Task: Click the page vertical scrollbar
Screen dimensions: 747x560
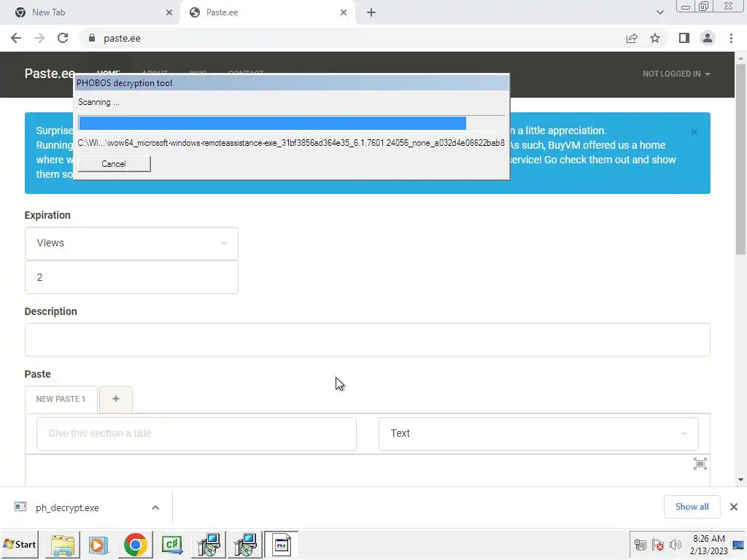Action: tap(740, 158)
